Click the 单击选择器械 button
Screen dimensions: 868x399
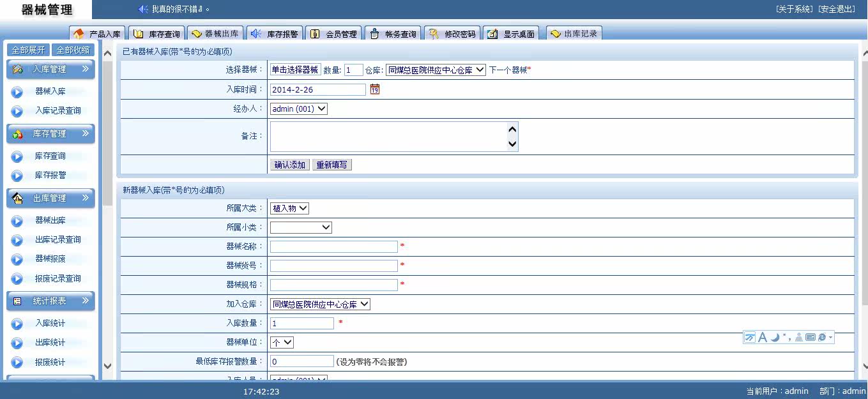(295, 70)
